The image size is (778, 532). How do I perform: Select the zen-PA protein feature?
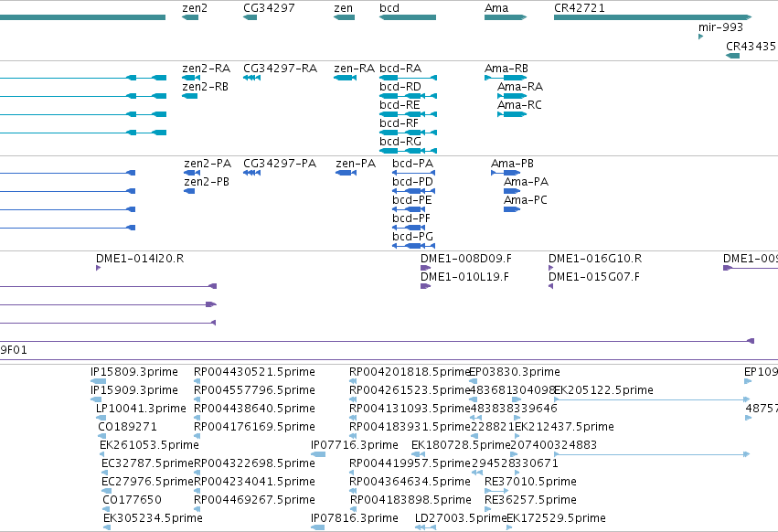click(x=346, y=173)
